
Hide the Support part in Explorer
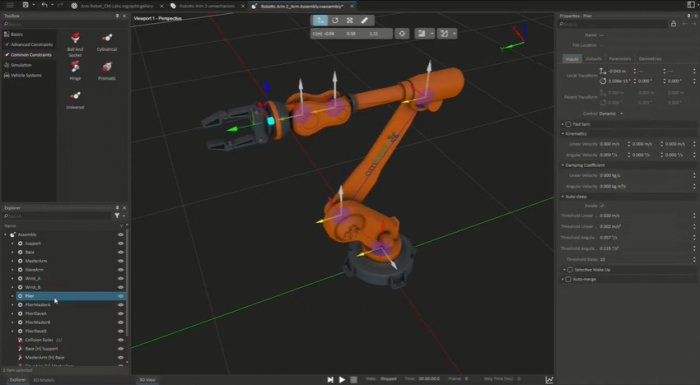click(x=121, y=243)
